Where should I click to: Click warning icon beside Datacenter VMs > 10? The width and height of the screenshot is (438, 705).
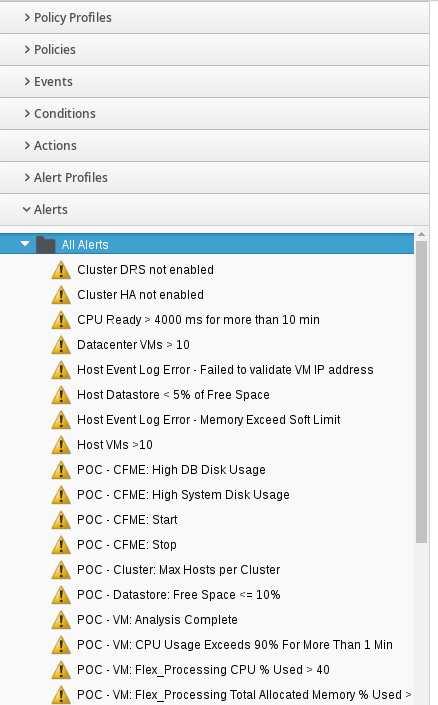click(x=61, y=345)
